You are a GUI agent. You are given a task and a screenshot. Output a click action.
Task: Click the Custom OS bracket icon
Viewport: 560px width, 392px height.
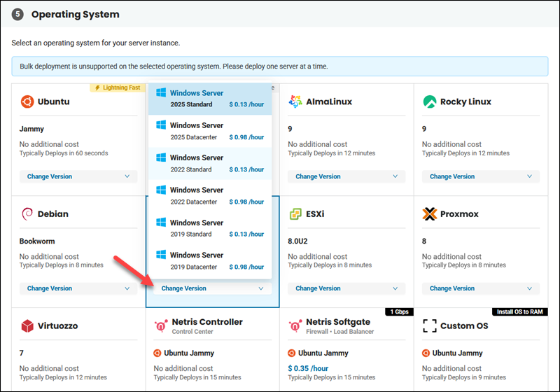[430, 325]
